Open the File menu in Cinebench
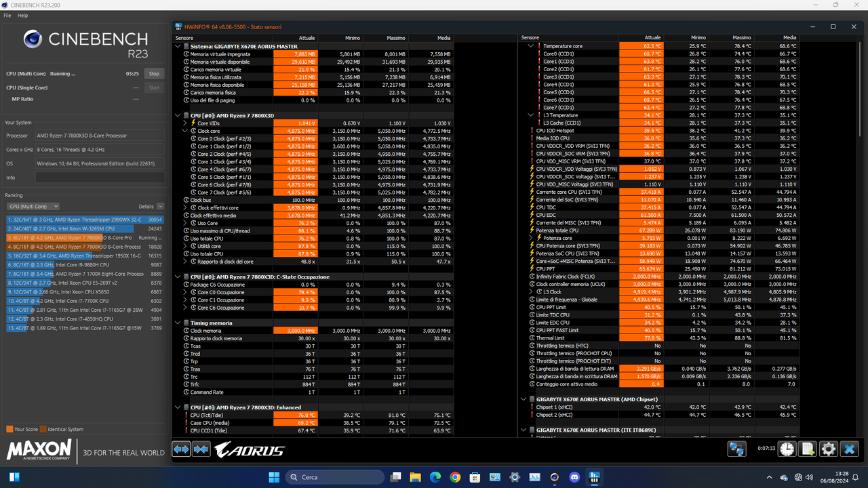 coord(7,15)
